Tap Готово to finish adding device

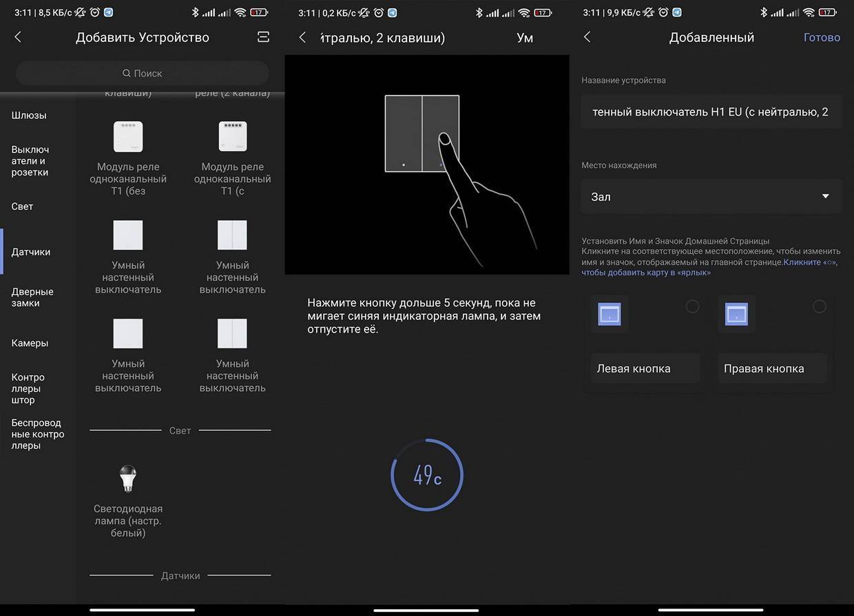tap(822, 37)
